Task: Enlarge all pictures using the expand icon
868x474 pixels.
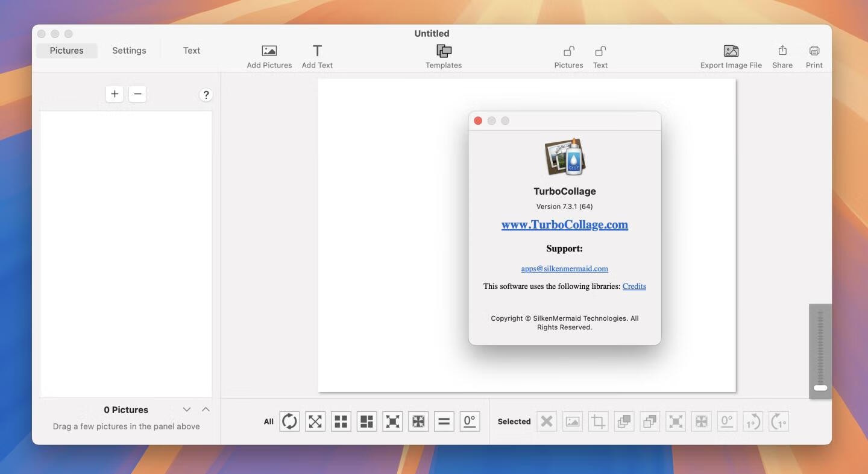Action: coord(392,421)
